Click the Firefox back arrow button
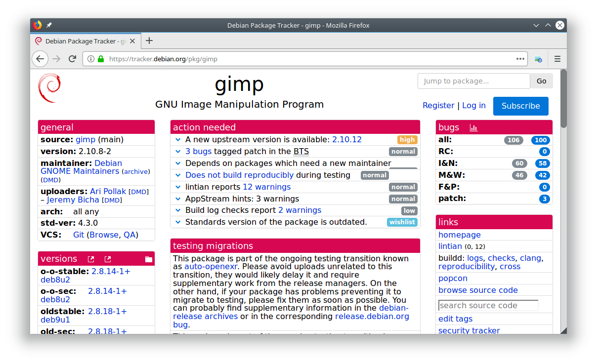 pyautogui.click(x=40, y=59)
